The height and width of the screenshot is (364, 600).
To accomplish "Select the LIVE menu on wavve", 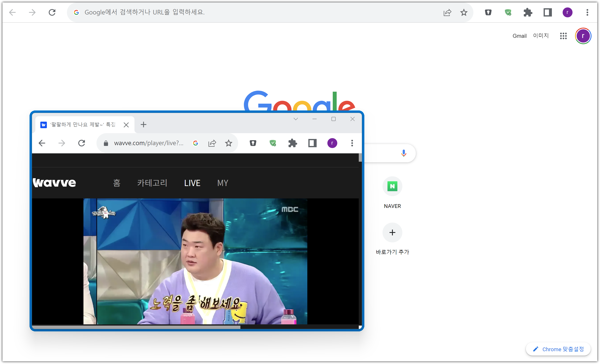I will pos(192,183).
